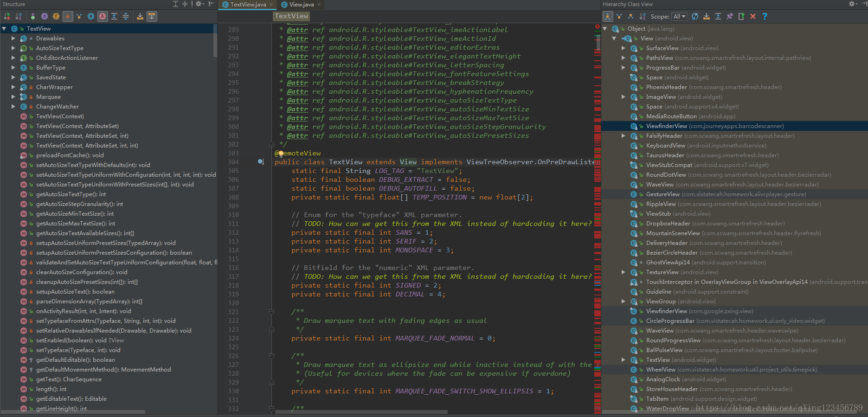This screenshot has height=417, width=868.
Task: Click Collapse All icon in Structure header
Action: click(185, 4)
